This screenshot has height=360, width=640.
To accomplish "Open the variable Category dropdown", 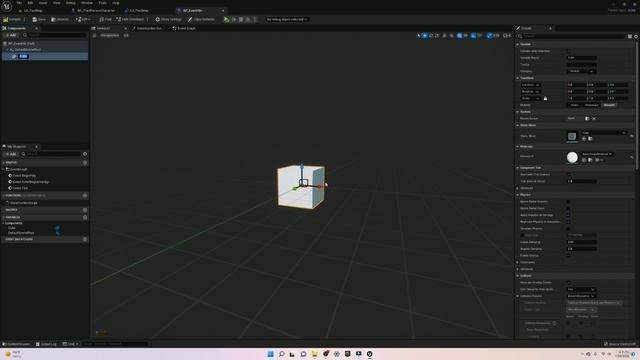I will click(582, 71).
